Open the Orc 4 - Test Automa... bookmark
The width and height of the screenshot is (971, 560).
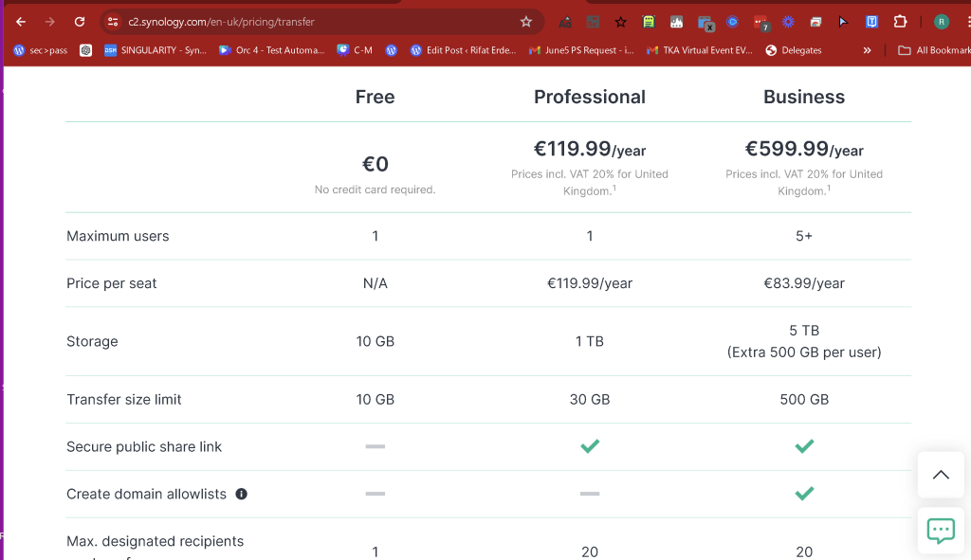272,50
